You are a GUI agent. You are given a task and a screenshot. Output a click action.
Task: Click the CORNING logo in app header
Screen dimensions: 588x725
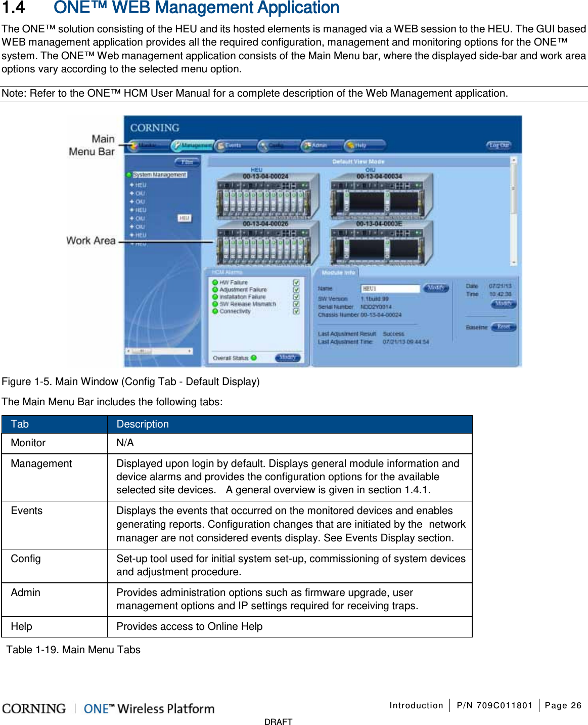click(155, 128)
